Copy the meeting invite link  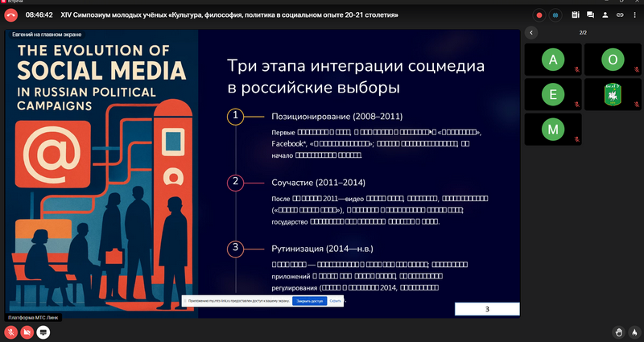pyautogui.click(x=619, y=14)
